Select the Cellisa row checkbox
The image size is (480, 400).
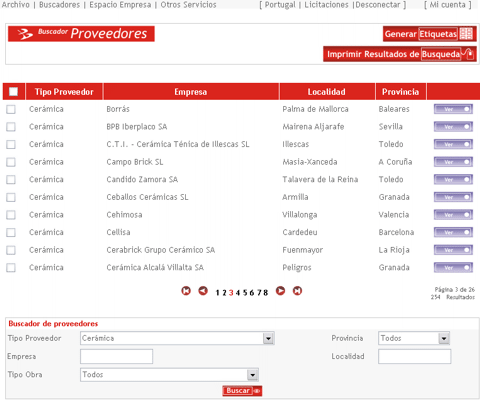11,232
